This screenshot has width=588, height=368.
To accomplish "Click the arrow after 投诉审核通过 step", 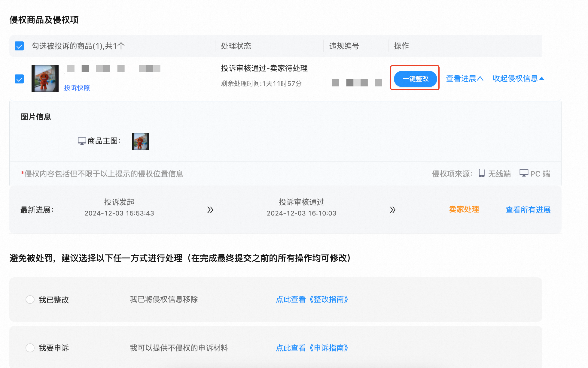I will pos(392,210).
